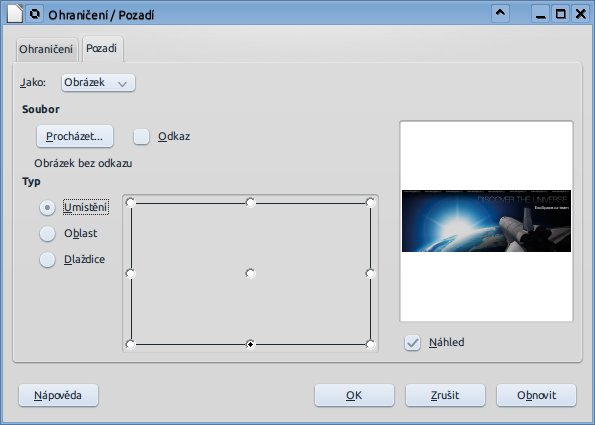The image size is (595, 425).
Task: Choose the Dlaždice radio option
Action: [47, 260]
